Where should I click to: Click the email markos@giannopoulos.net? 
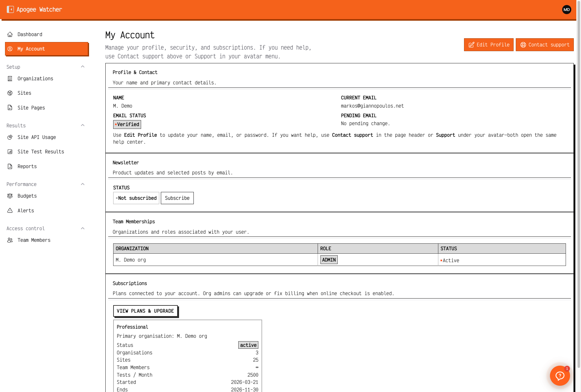372,106
